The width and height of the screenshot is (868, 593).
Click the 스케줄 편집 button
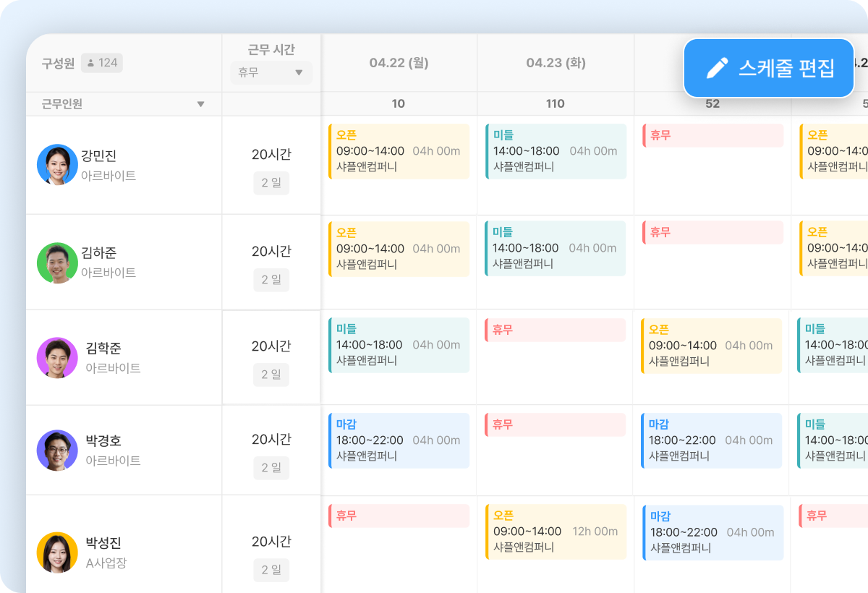(769, 69)
